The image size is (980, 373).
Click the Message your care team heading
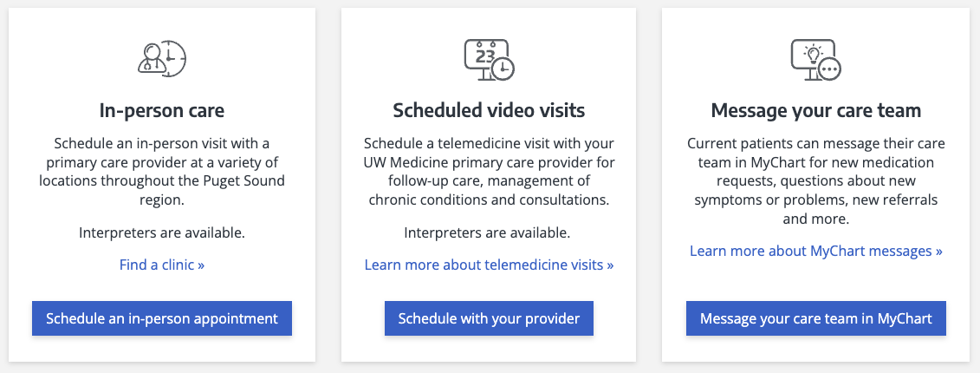[x=815, y=111]
